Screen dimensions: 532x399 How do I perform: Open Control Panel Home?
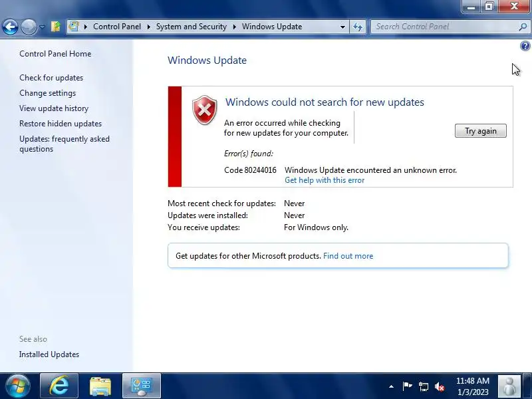[55, 54]
